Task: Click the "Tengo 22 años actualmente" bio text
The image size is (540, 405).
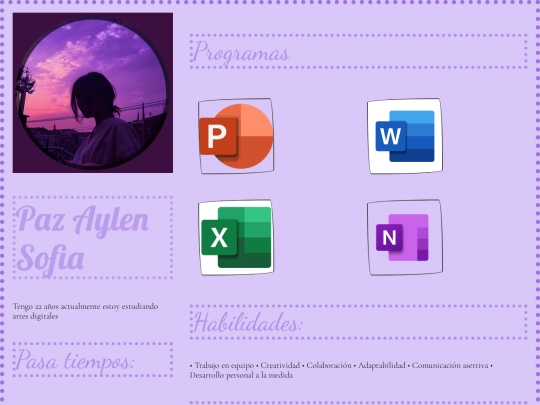Action: (x=85, y=311)
